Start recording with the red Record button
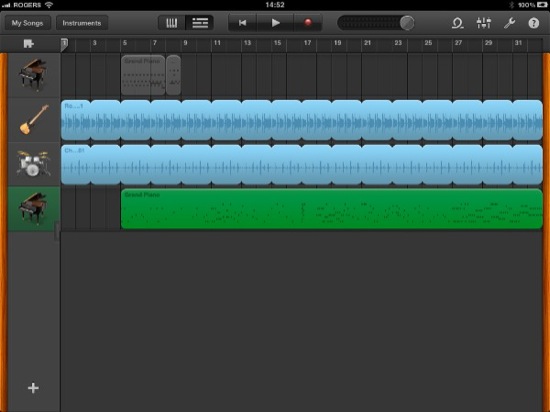Viewport: 550px width, 412px height. [x=308, y=23]
